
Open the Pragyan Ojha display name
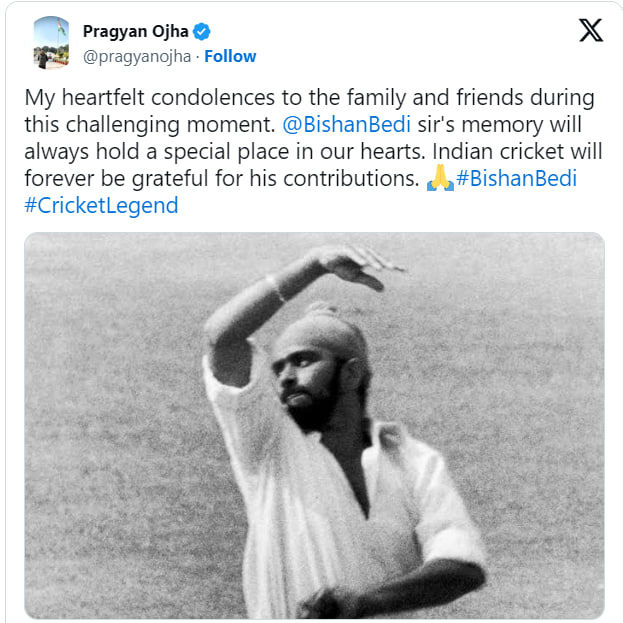point(135,31)
